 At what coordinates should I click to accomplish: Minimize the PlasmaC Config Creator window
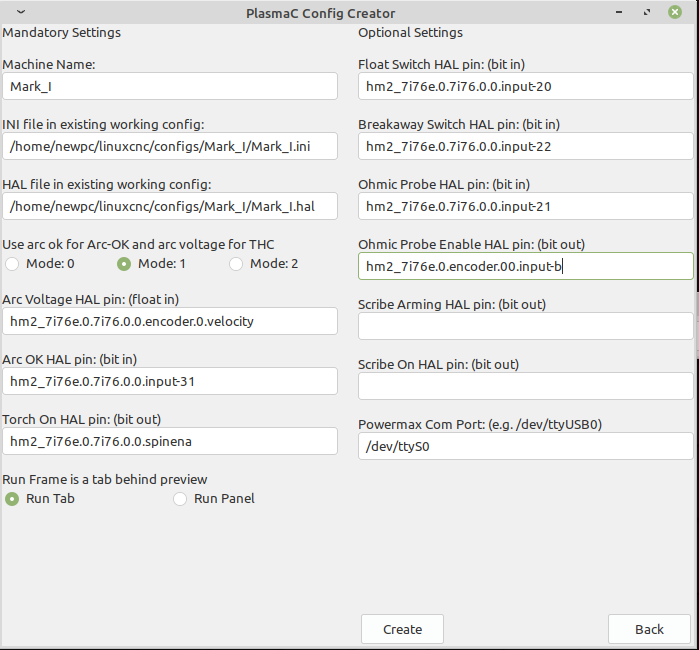point(619,12)
